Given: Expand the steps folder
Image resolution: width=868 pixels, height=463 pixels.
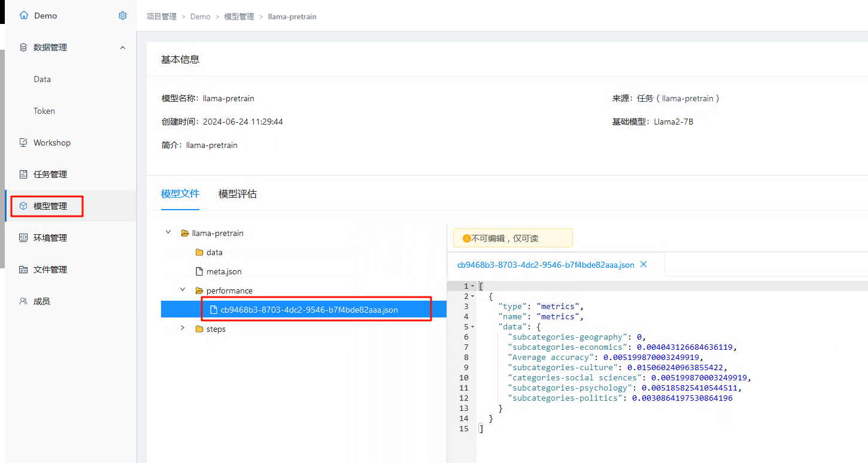Looking at the screenshot, I should click(x=183, y=328).
